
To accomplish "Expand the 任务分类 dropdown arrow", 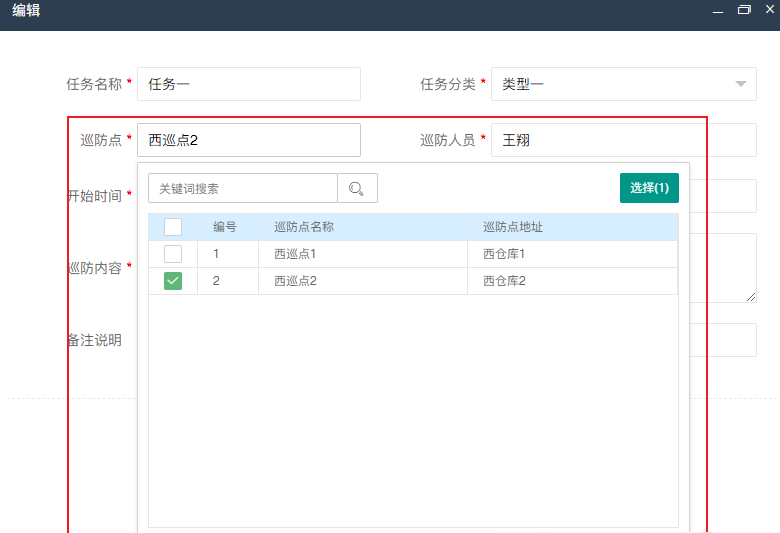I will [740, 84].
